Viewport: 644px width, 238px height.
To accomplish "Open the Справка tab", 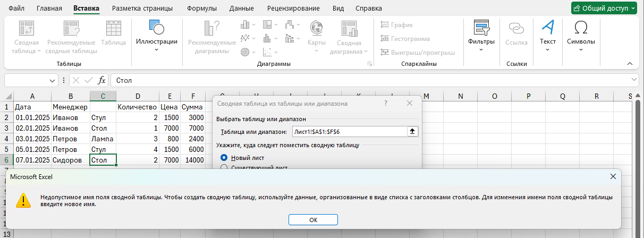I will (x=369, y=8).
